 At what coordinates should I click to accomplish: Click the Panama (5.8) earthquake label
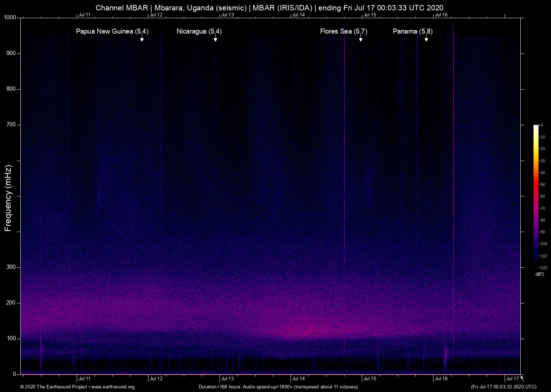point(413,31)
